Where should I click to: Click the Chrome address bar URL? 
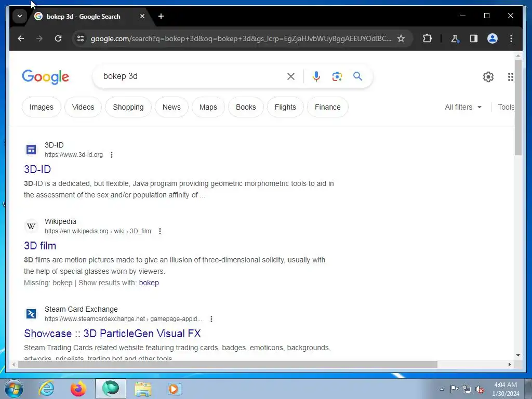coord(241,38)
